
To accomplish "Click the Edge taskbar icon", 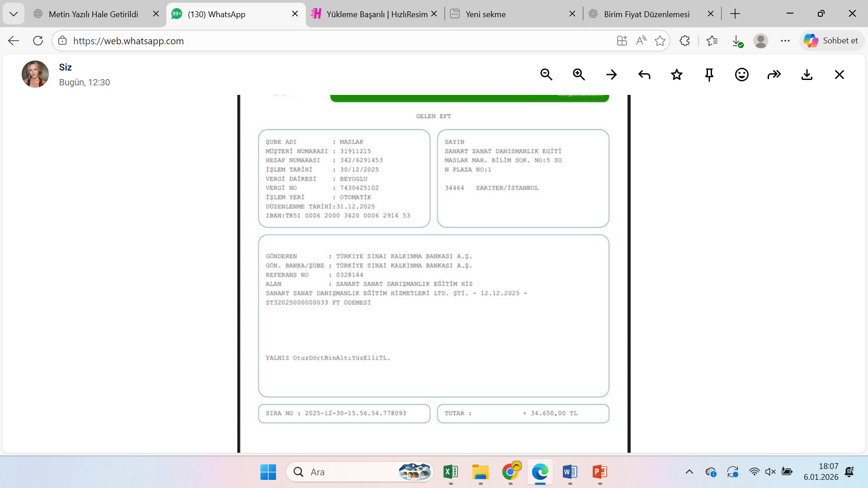I will coord(540,472).
